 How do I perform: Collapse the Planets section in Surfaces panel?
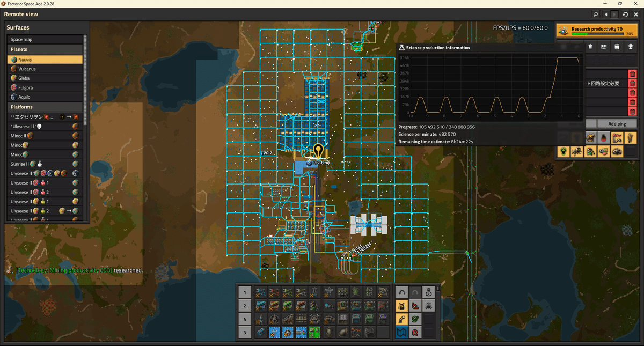click(45, 49)
